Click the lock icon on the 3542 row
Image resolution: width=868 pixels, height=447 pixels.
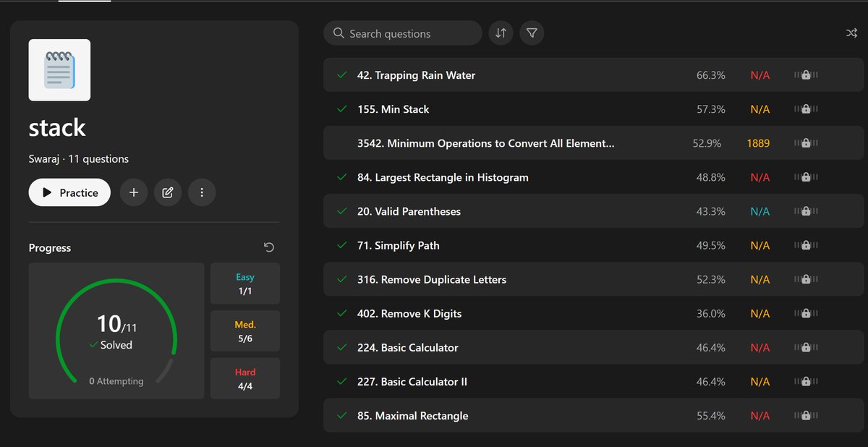(806, 142)
